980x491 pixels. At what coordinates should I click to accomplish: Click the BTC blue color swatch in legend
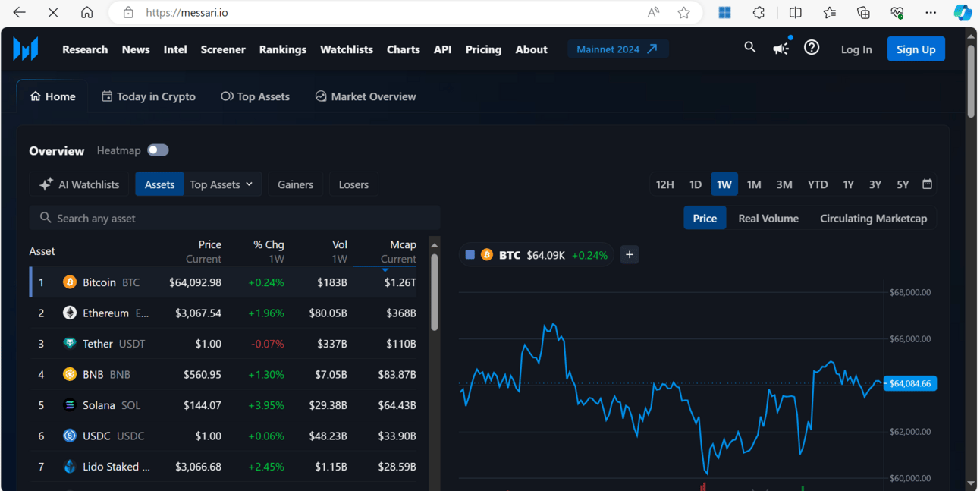(470, 255)
